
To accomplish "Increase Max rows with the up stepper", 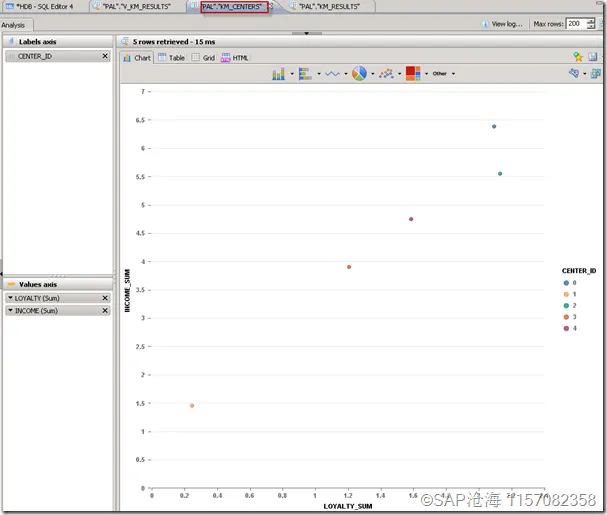I will coord(591,21).
